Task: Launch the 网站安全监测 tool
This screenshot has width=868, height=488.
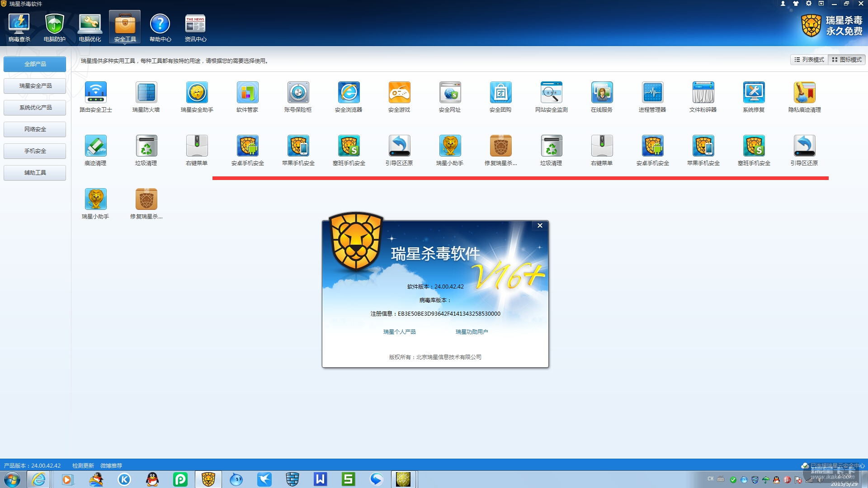Action: pyautogui.click(x=551, y=97)
